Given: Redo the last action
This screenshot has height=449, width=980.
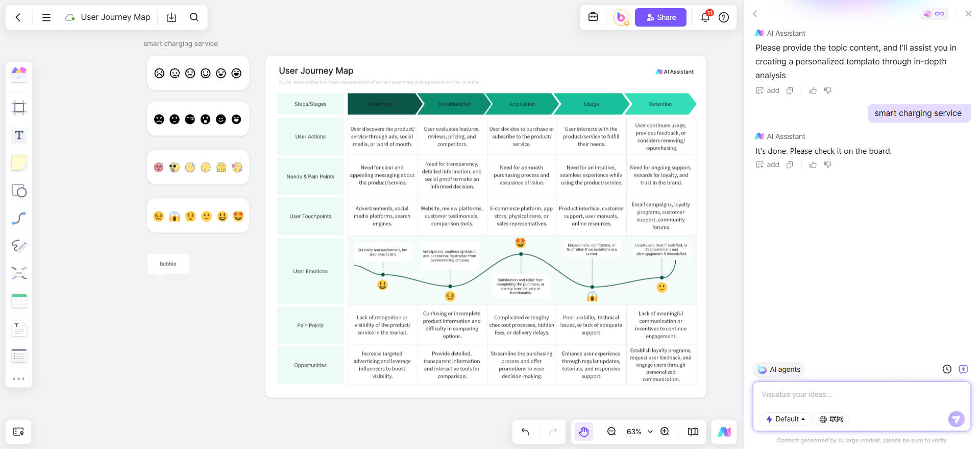Looking at the screenshot, I should (553, 432).
